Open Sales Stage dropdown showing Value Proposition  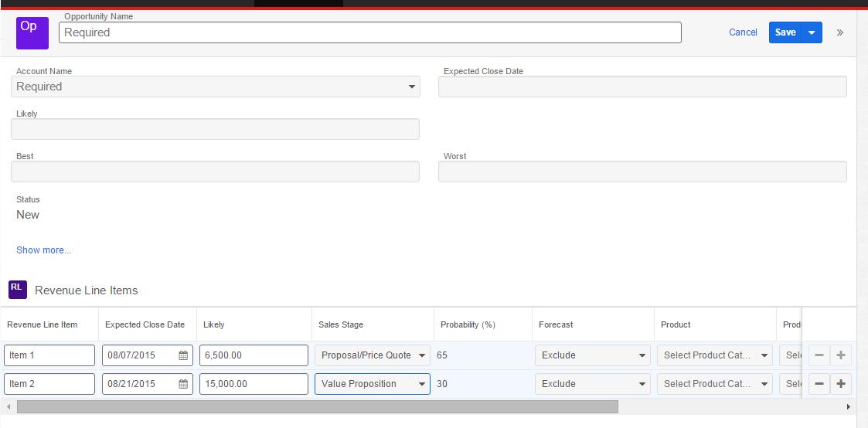(373, 384)
